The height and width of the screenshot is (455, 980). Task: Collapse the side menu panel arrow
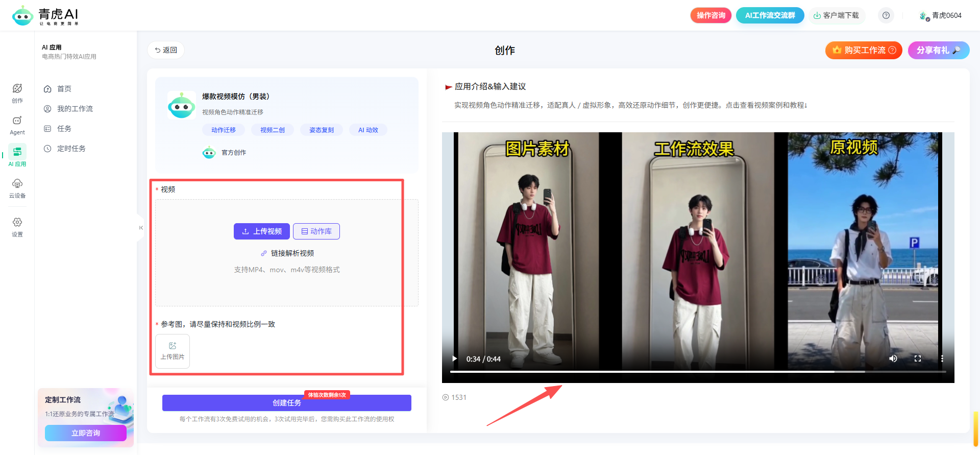tap(141, 228)
